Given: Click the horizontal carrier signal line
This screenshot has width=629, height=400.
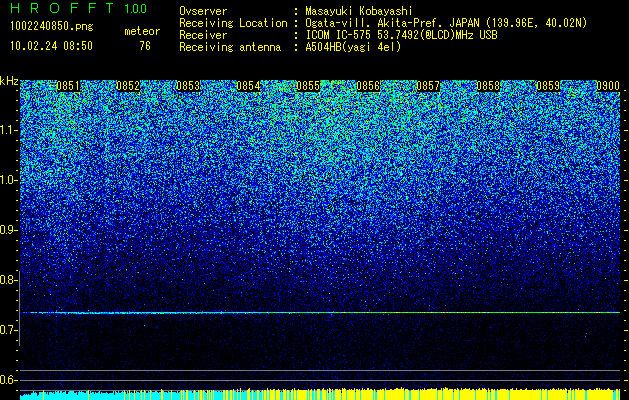Looking at the screenshot, I should pos(320,312).
